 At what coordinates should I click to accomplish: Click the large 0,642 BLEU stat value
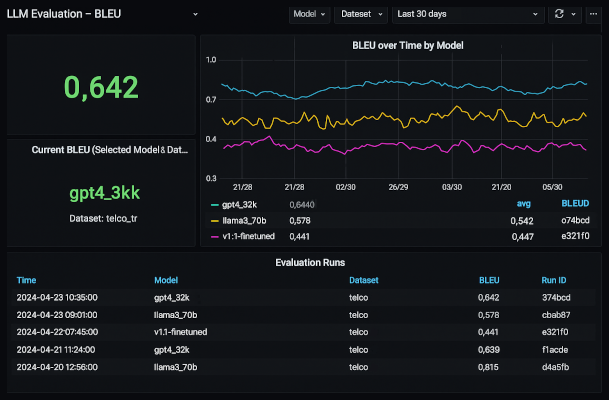coord(100,88)
